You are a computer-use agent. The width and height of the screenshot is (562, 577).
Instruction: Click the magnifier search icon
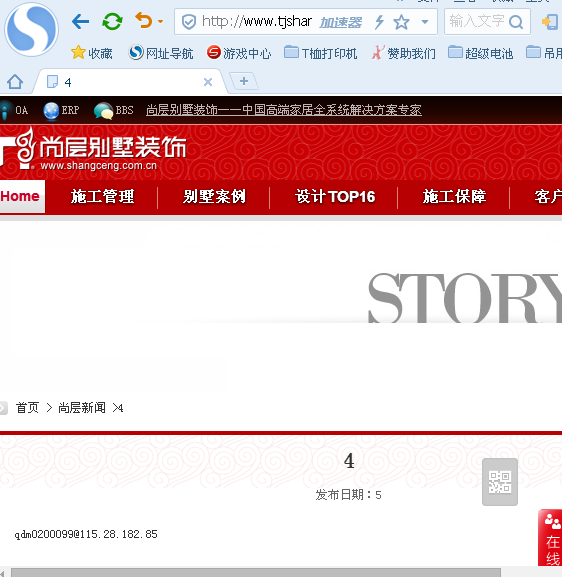pos(516,22)
